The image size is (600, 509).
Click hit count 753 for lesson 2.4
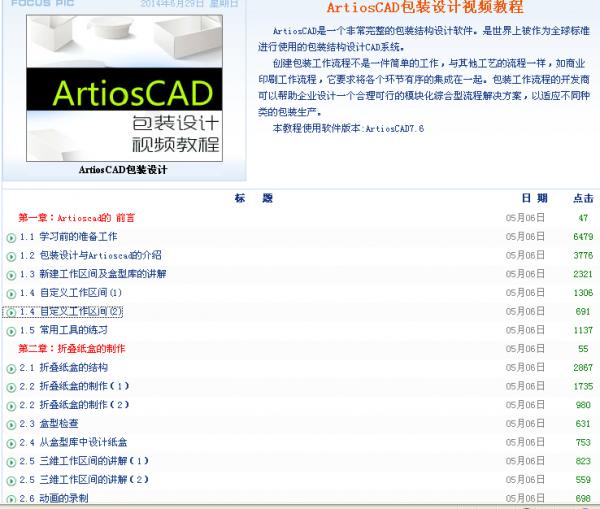583,442
